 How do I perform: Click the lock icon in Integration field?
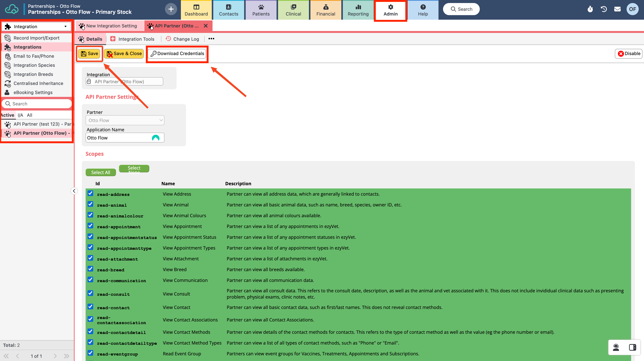click(x=89, y=81)
